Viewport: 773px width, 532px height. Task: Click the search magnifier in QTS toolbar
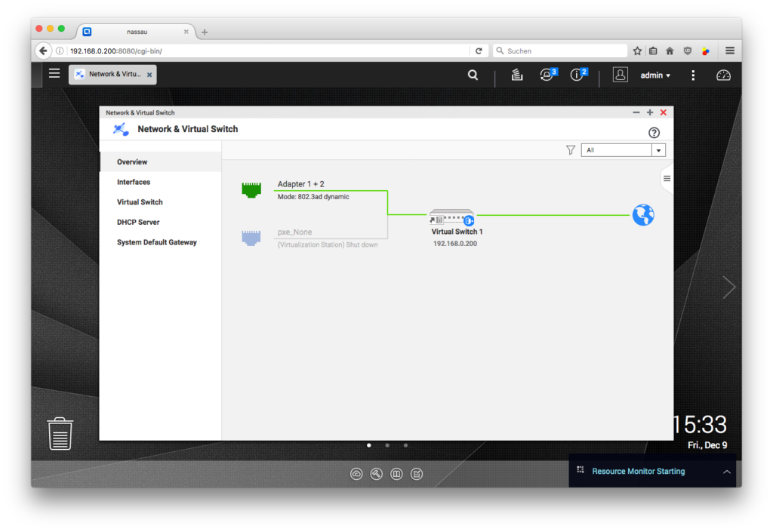[473, 75]
